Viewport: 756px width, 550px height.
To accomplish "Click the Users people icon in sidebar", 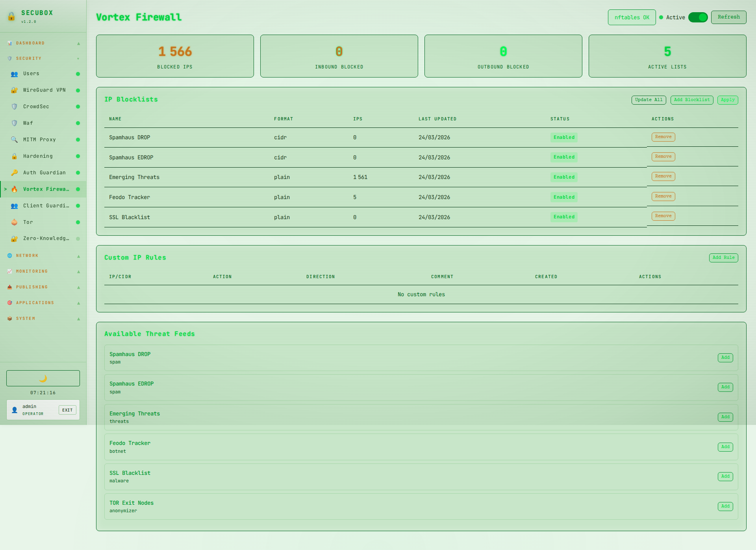I will [x=15, y=74].
